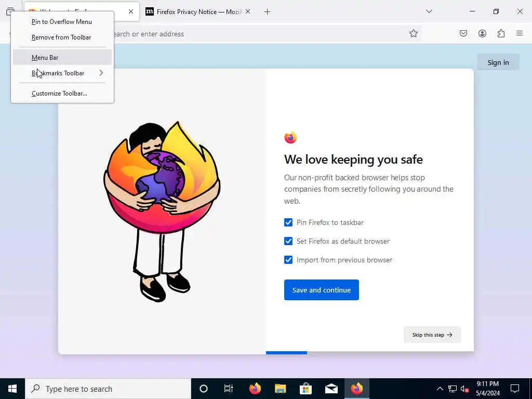Show hidden system tray icons
The image size is (532, 399).
440,389
